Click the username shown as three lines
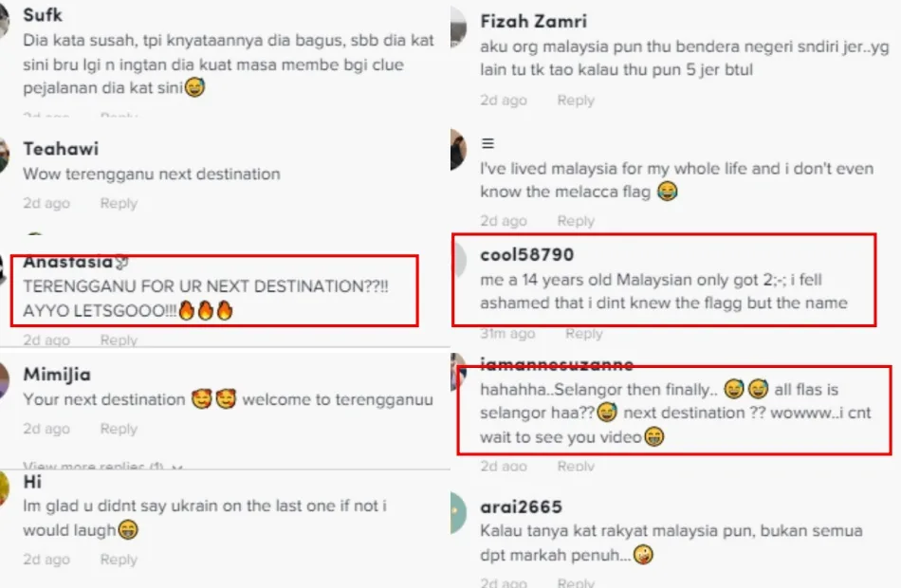This screenshot has width=901, height=588. click(487, 144)
